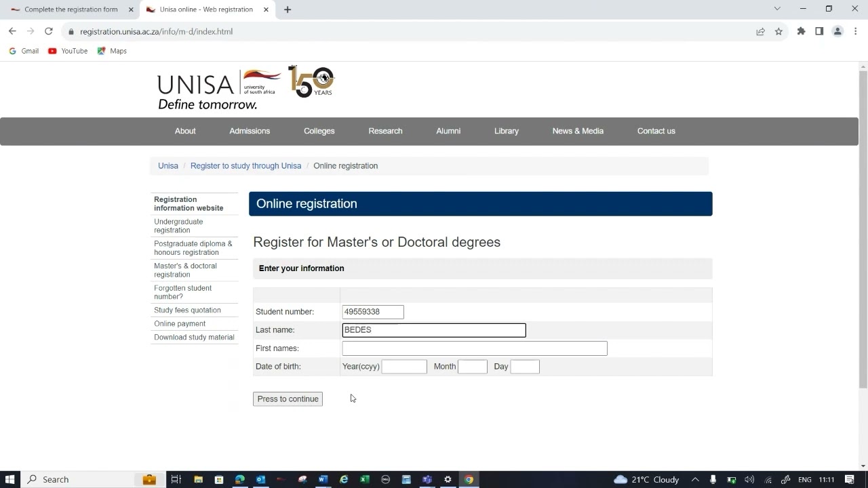Reload the current page

point(49,31)
